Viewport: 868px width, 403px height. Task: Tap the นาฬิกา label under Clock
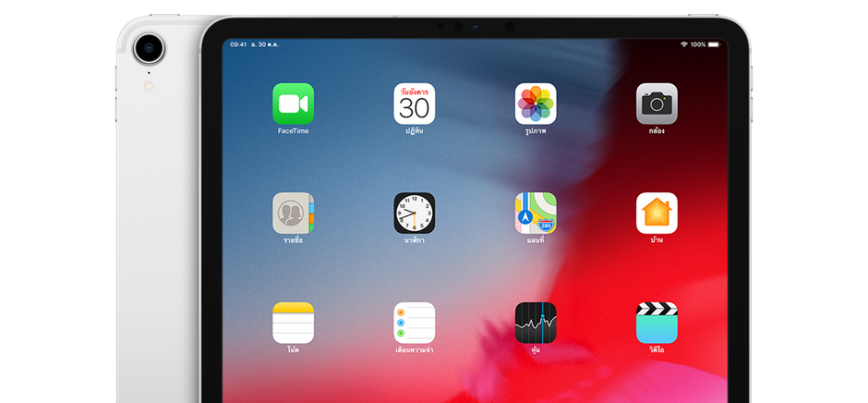(414, 240)
